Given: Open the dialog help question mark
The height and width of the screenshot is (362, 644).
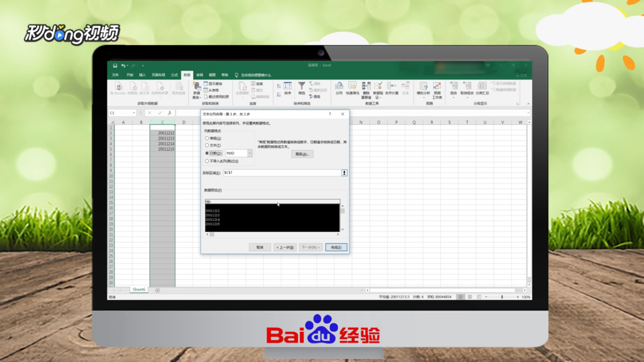Looking at the screenshot, I should pos(330,114).
